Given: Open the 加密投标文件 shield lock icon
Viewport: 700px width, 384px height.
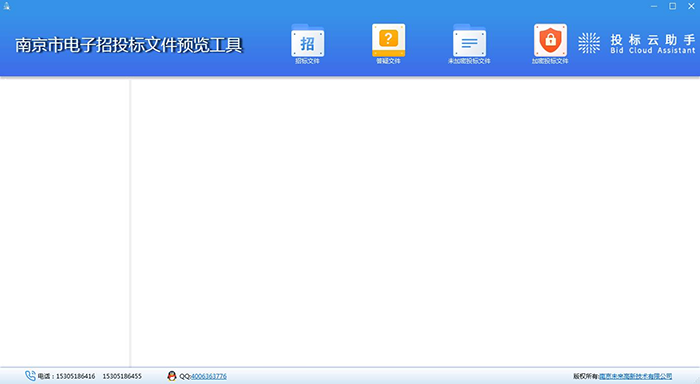Looking at the screenshot, I should coord(550,44).
